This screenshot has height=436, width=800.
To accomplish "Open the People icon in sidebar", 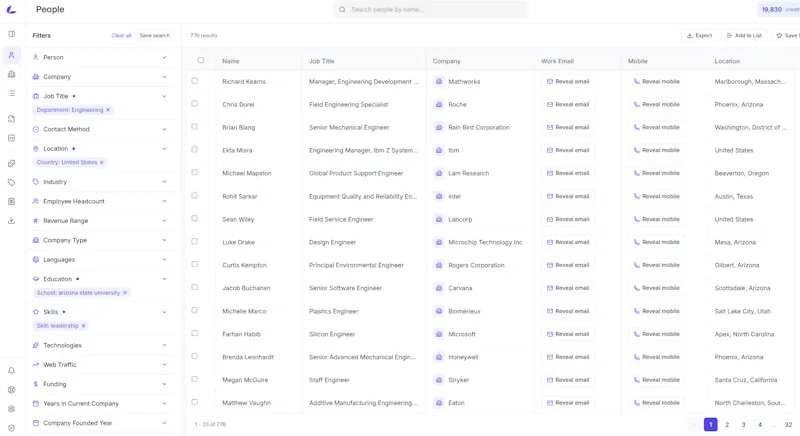I will [x=11, y=55].
